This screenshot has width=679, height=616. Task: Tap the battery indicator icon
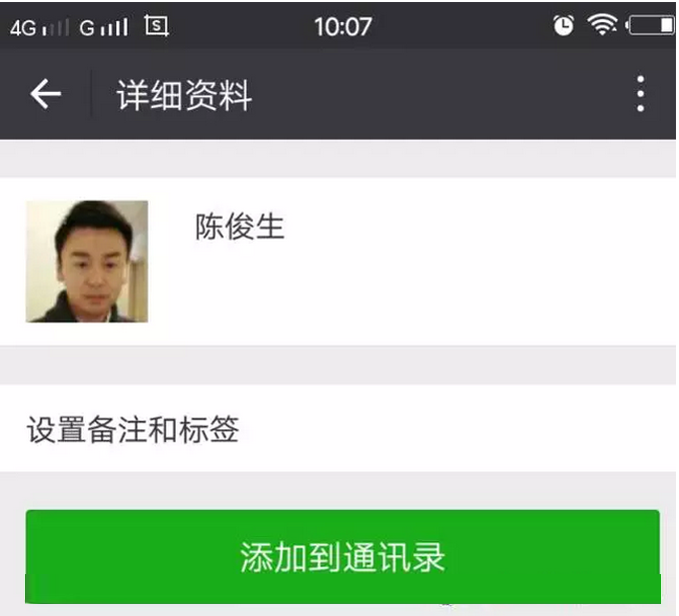coord(649,26)
